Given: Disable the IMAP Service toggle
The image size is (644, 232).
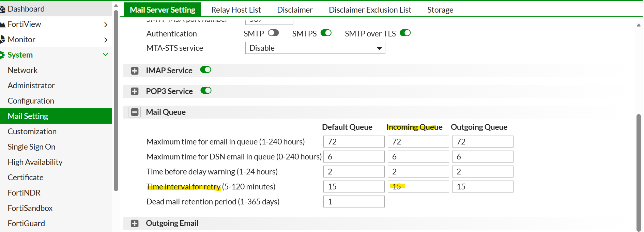Looking at the screenshot, I should pos(205,70).
